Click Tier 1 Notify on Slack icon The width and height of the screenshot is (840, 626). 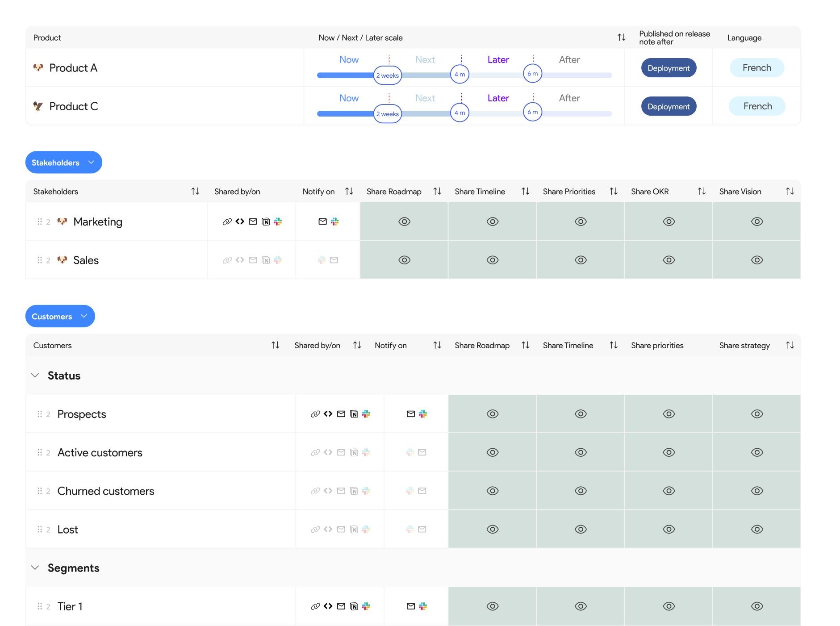[423, 606]
